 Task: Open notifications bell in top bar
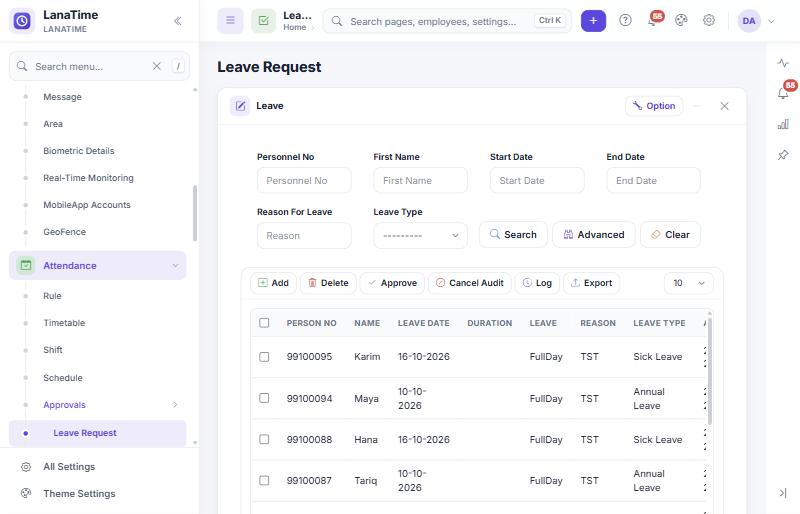653,20
